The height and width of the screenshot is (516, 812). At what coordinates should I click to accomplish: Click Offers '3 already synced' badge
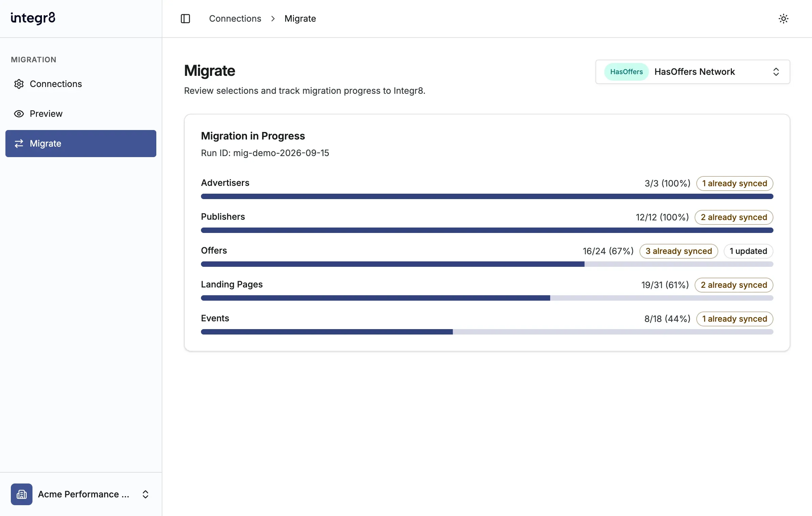point(679,251)
